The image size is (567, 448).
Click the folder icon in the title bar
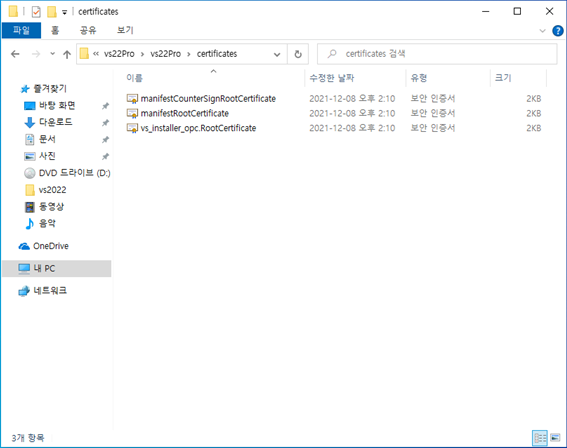(x=13, y=12)
